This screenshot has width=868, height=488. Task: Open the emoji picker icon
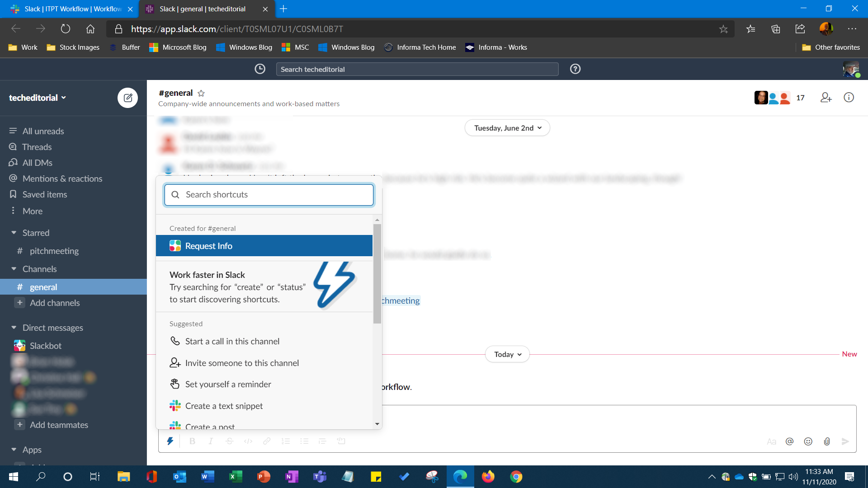pos(808,441)
